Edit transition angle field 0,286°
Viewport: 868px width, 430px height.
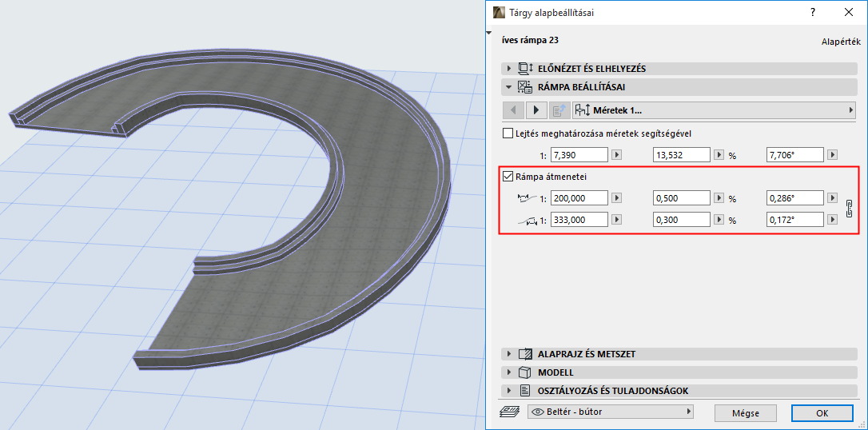[795, 198]
